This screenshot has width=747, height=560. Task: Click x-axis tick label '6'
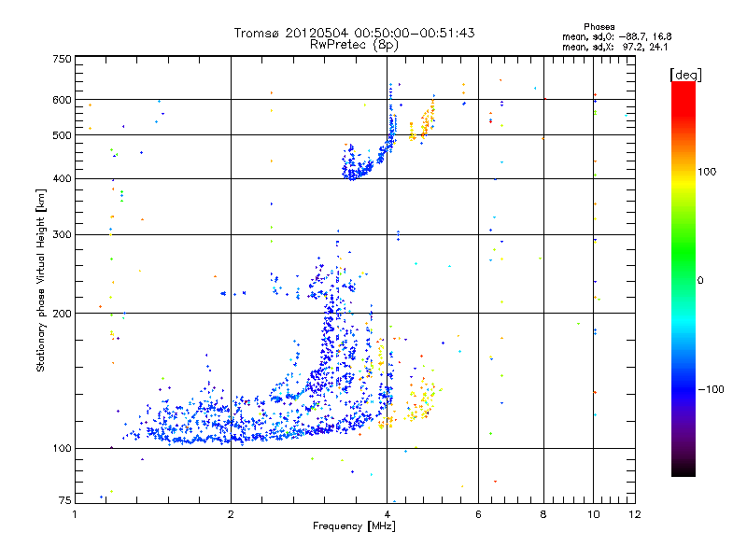[x=478, y=514]
